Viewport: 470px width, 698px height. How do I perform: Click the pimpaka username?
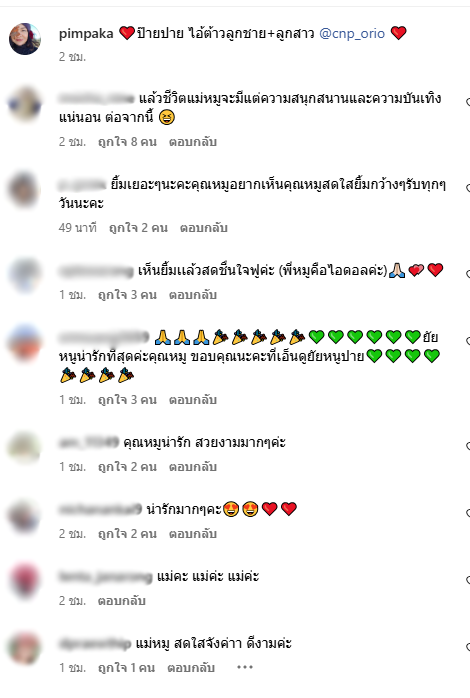pyautogui.click(x=86, y=33)
